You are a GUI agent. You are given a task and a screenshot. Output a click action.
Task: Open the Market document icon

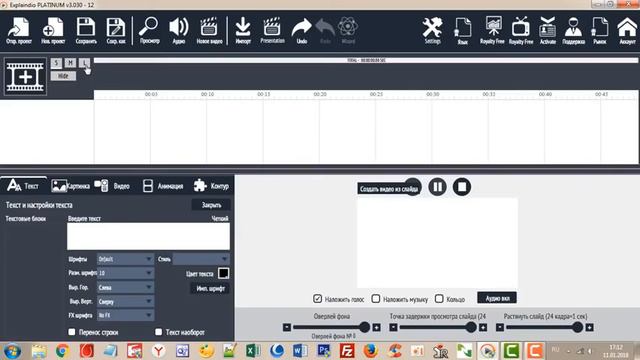(600, 30)
